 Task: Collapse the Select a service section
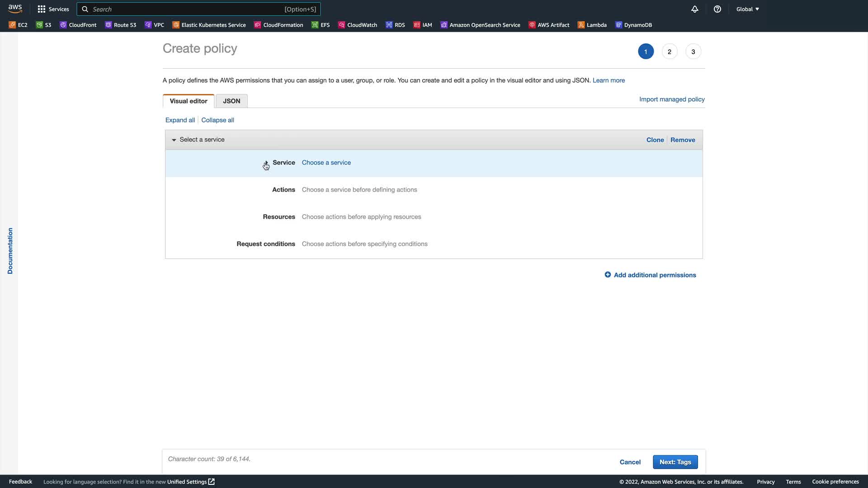click(174, 140)
